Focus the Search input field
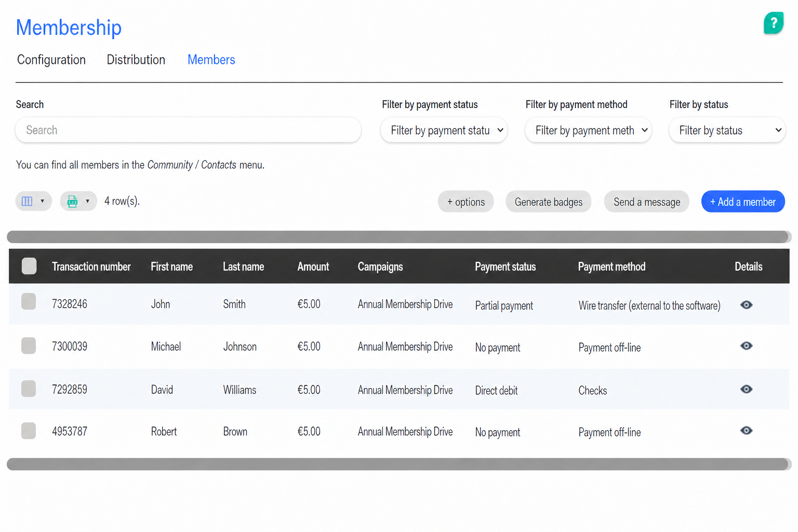Image resolution: width=798 pixels, height=532 pixels. click(x=188, y=130)
